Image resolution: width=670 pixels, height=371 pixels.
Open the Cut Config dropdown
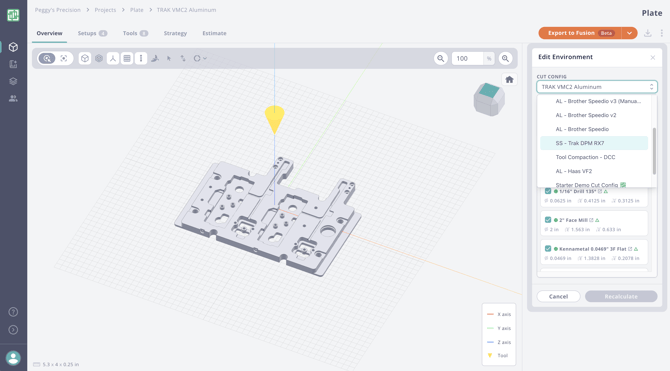click(597, 87)
